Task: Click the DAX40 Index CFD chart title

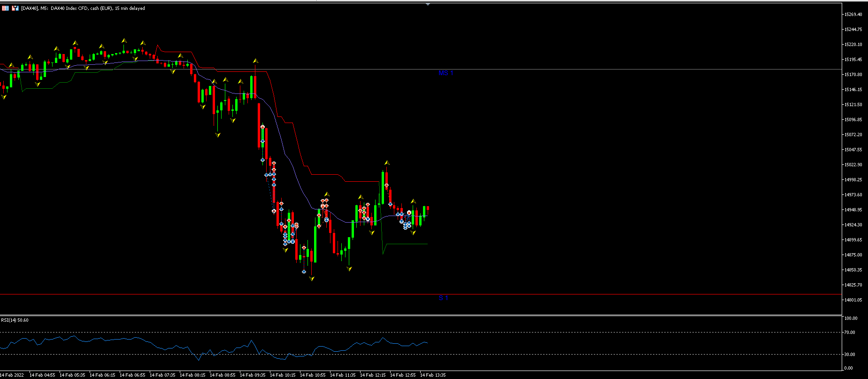Action: 83,8
